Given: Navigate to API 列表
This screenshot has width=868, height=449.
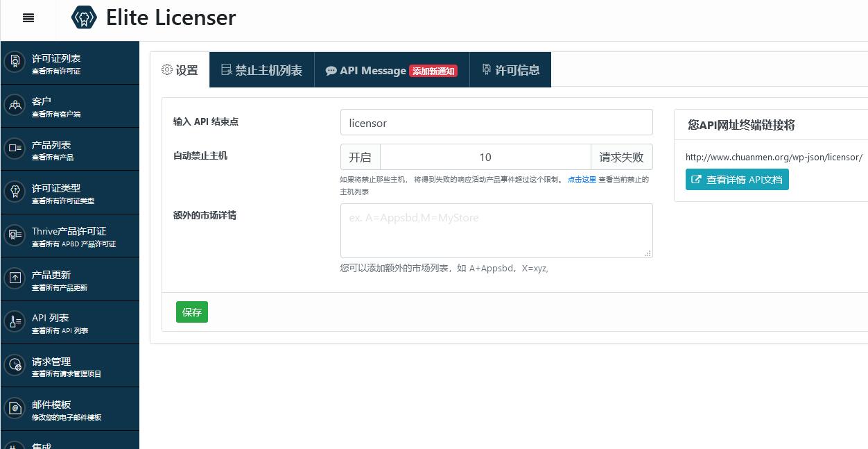Looking at the screenshot, I should click(70, 323).
